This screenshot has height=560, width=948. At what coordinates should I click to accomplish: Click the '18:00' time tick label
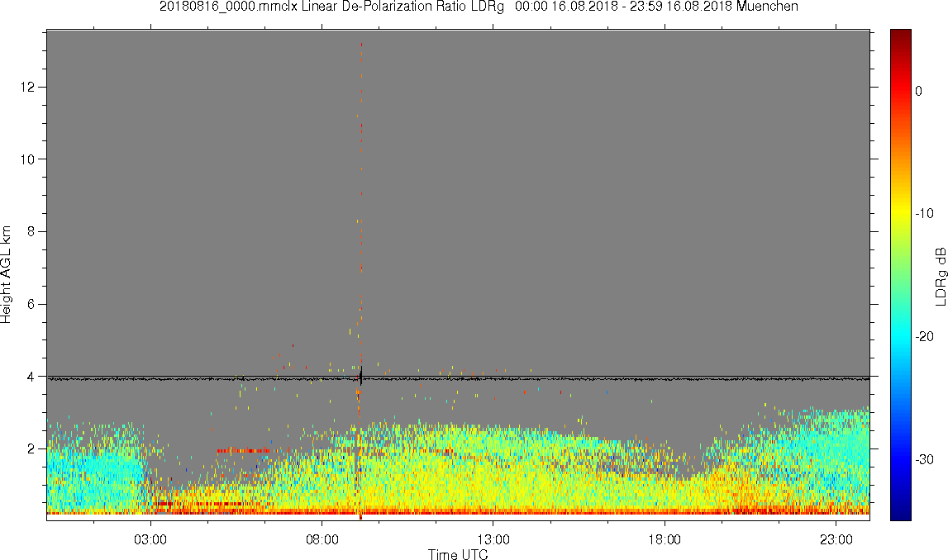tap(665, 539)
